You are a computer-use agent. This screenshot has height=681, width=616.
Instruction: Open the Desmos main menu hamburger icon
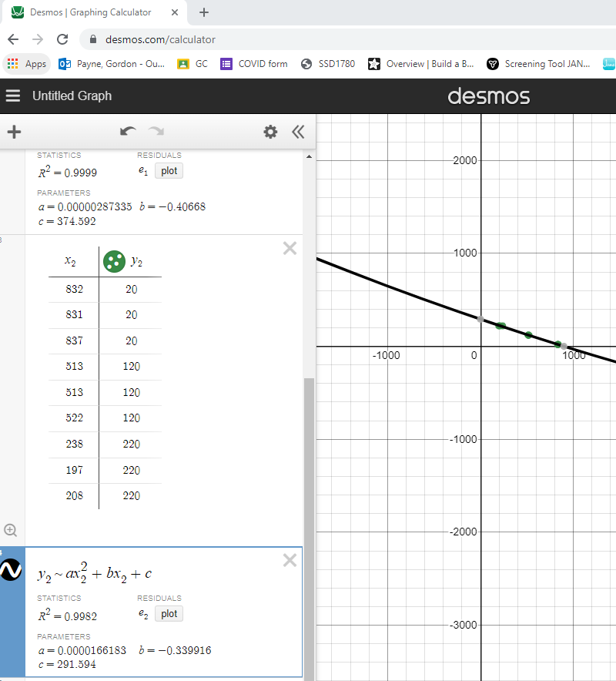click(12, 96)
